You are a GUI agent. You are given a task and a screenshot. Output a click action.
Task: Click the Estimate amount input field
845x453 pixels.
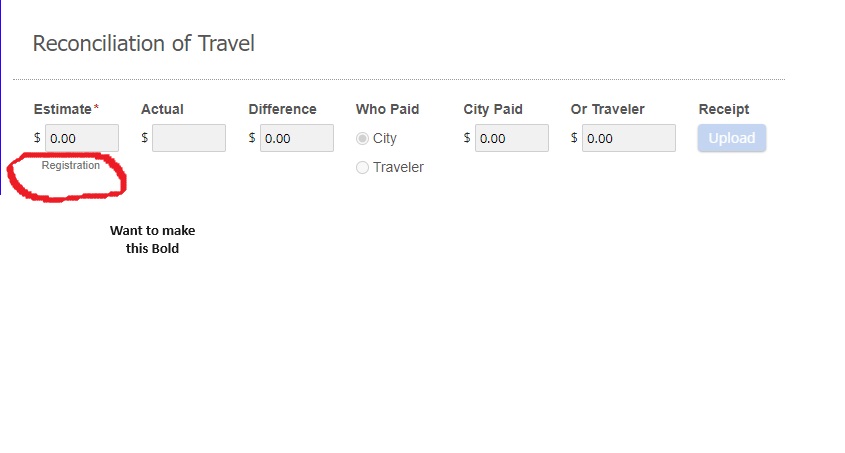point(82,138)
